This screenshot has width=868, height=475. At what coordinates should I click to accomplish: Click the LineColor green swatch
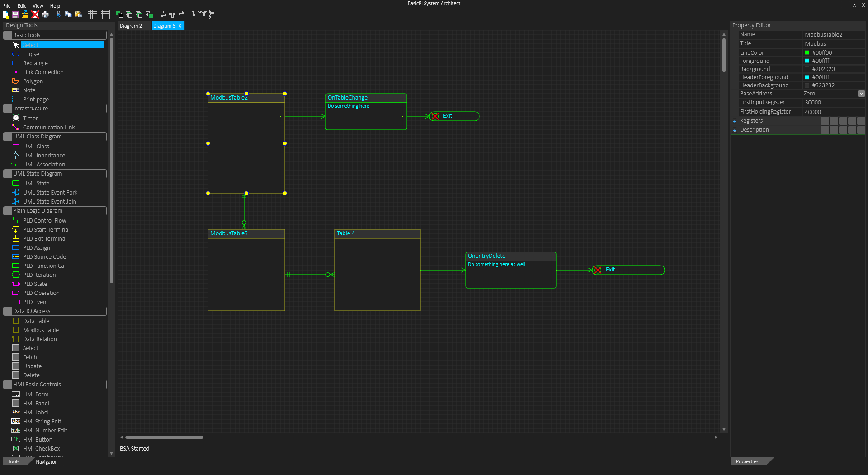tap(807, 53)
